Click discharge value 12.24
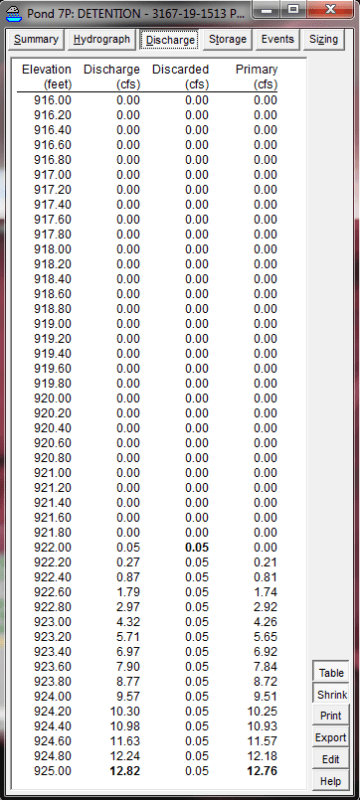Image resolution: width=360 pixels, height=800 pixels. tap(125, 756)
